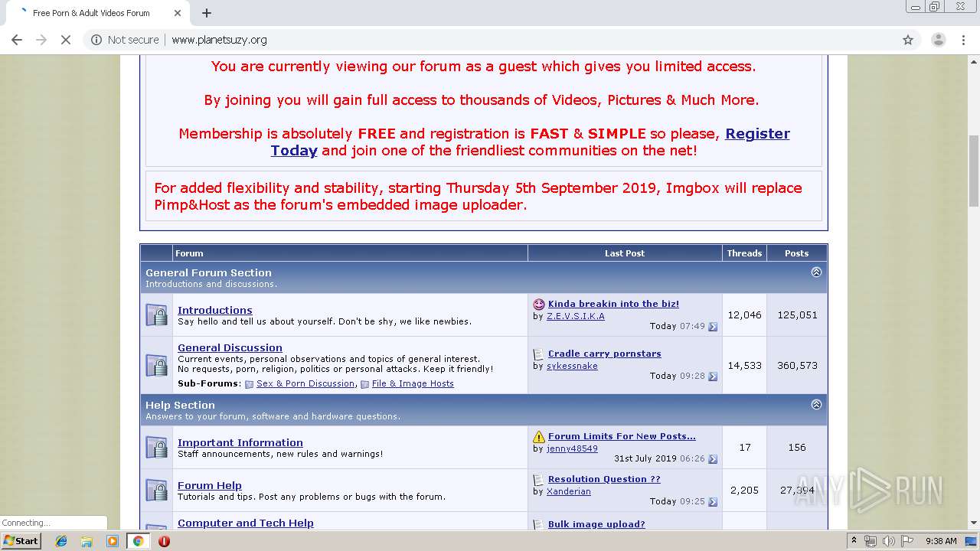Collapse the Help Section
This screenshot has width=980, height=551.
[x=816, y=405]
